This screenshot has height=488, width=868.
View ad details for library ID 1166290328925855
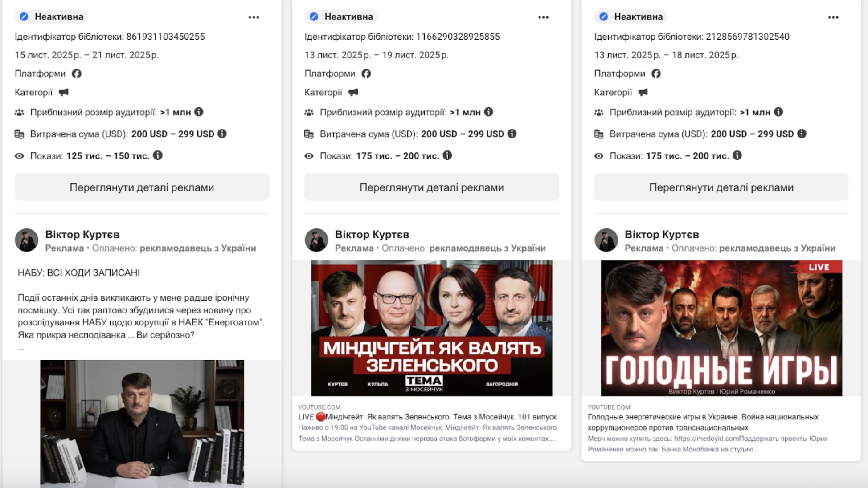pyautogui.click(x=431, y=187)
